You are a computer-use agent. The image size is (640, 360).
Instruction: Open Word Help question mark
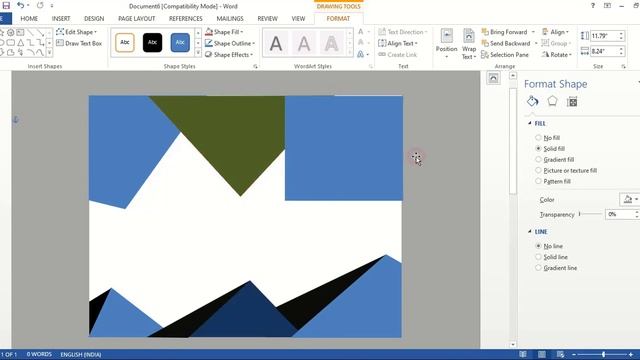(593, 6)
